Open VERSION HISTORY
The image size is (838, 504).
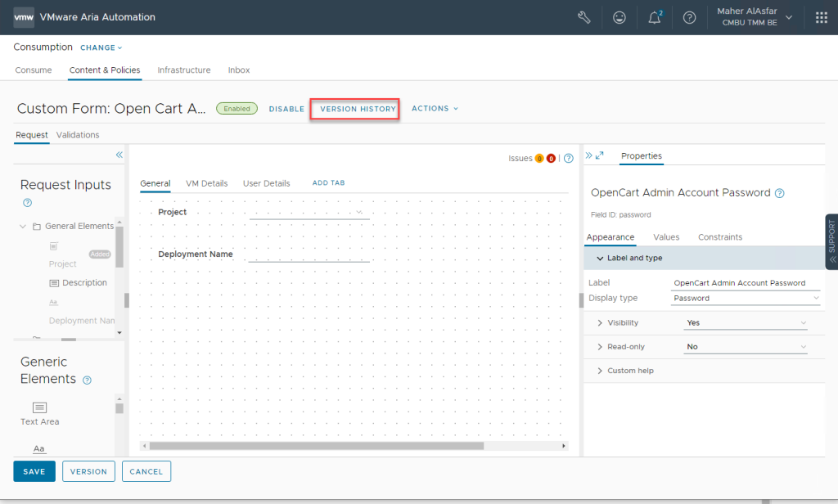[x=358, y=109]
